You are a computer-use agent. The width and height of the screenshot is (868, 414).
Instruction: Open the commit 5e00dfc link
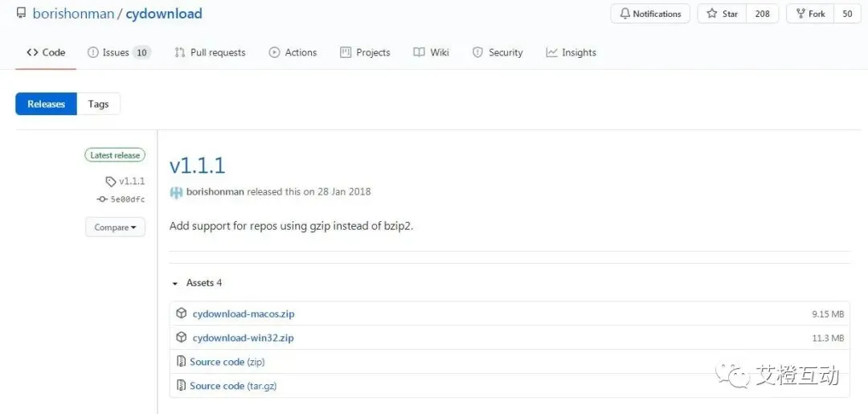[127, 199]
